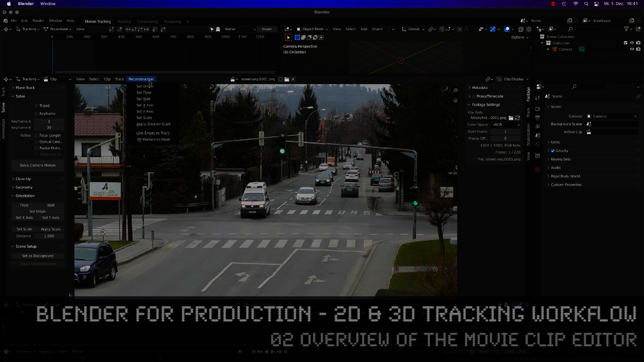Switch to the Compositing workspace tab
The width and height of the screenshot is (644, 362).
(x=147, y=21)
